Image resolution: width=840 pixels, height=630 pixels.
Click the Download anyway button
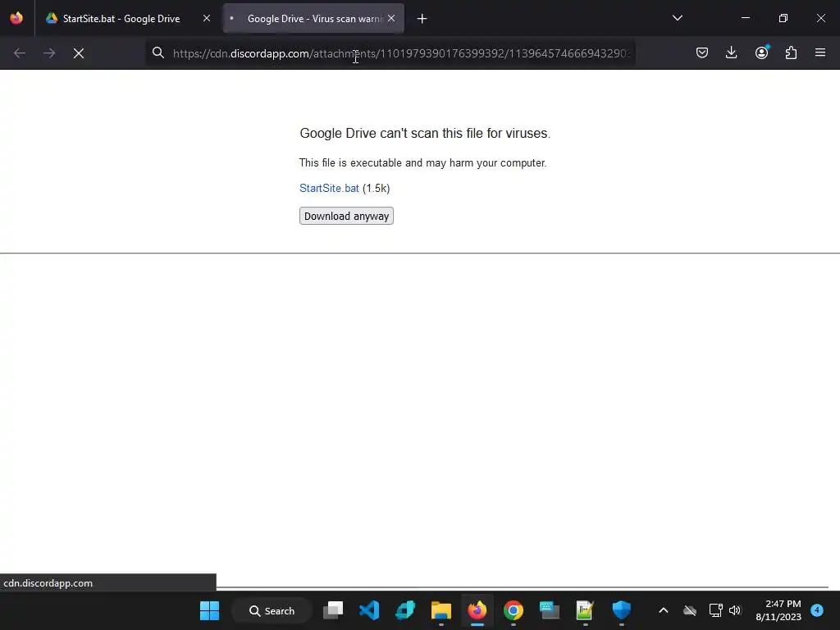tap(347, 216)
